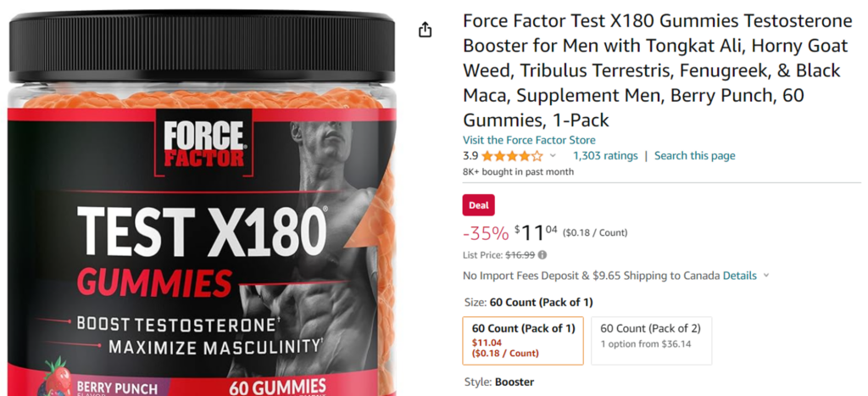Click the $11.04 deal price
Image resolution: width=868 pixels, height=396 pixels.
[x=536, y=232]
